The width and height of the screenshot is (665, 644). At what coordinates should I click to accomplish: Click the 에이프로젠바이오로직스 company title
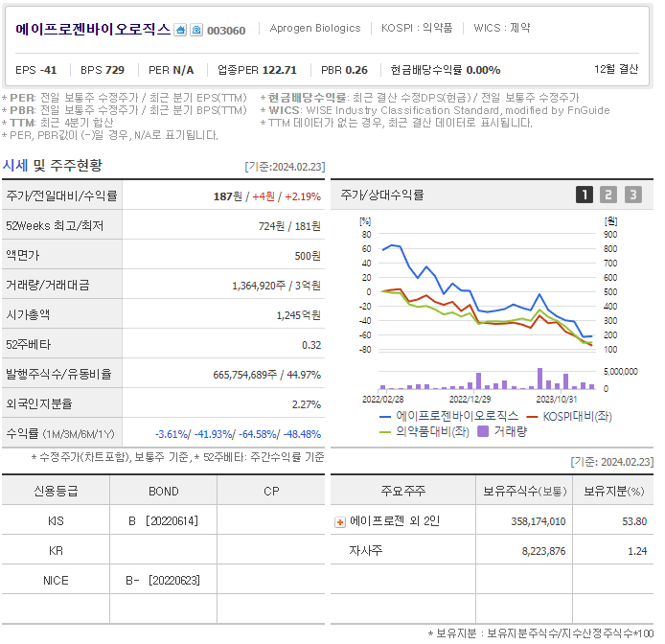tap(93, 30)
